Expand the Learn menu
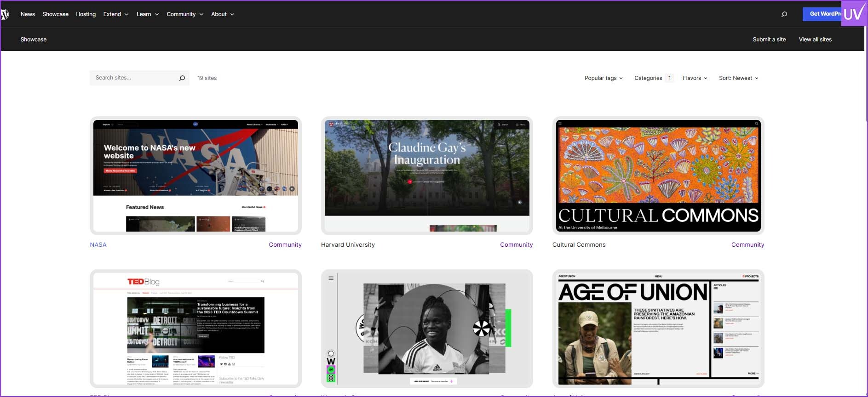This screenshot has height=397, width=868. [148, 14]
